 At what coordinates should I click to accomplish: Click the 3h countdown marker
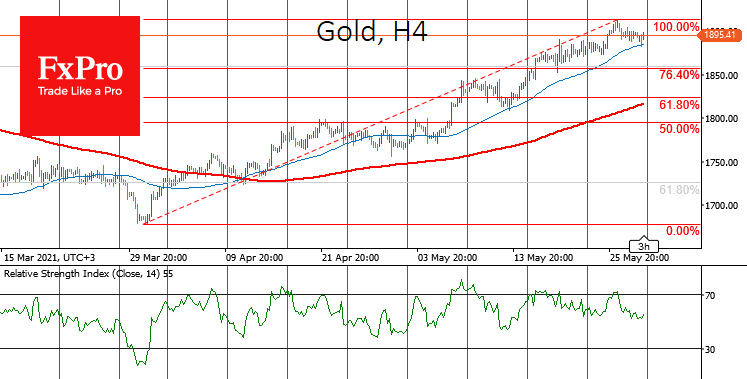[644, 246]
